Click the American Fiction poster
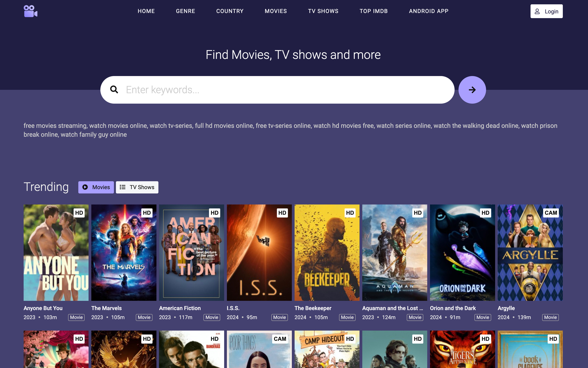This screenshot has width=588, height=368. tap(191, 253)
